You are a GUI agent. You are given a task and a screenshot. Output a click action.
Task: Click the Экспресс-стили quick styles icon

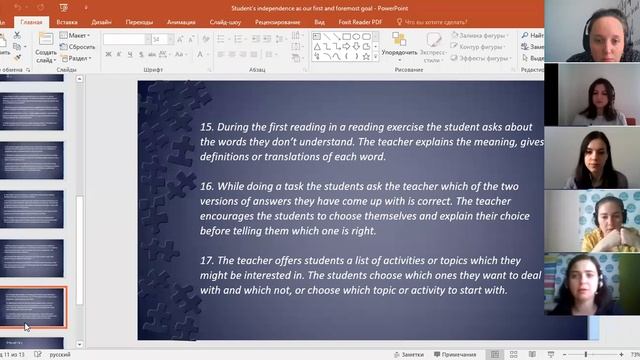click(x=433, y=40)
